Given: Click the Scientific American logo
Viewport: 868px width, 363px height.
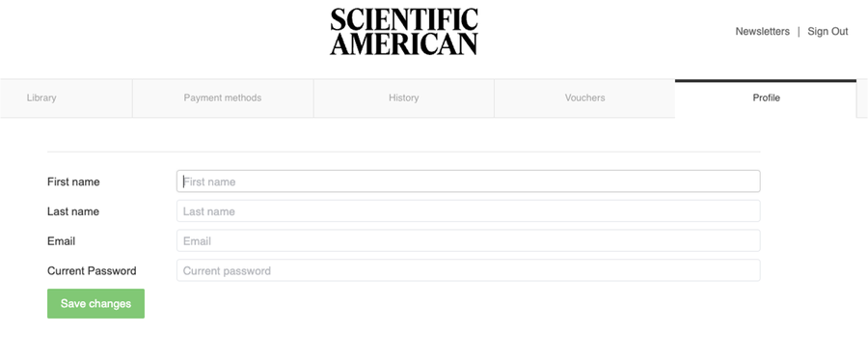Looking at the screenshot, I should [x=404, y=32].
